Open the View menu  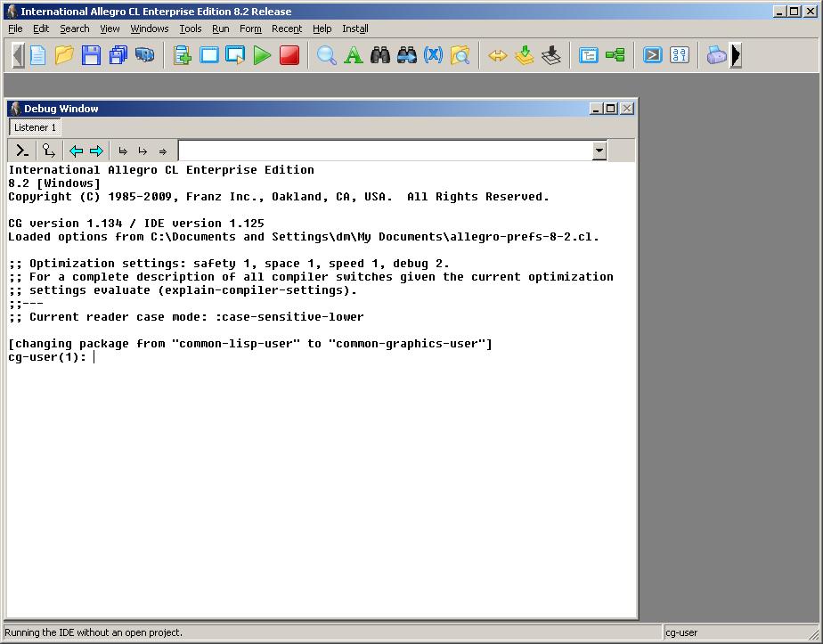click(110, 29)
